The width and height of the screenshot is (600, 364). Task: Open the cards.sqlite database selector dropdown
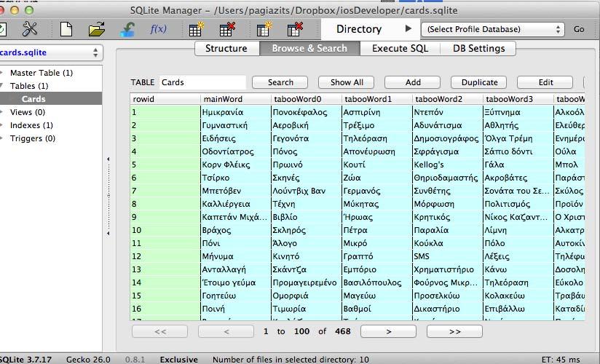click(x=50, y=52)
